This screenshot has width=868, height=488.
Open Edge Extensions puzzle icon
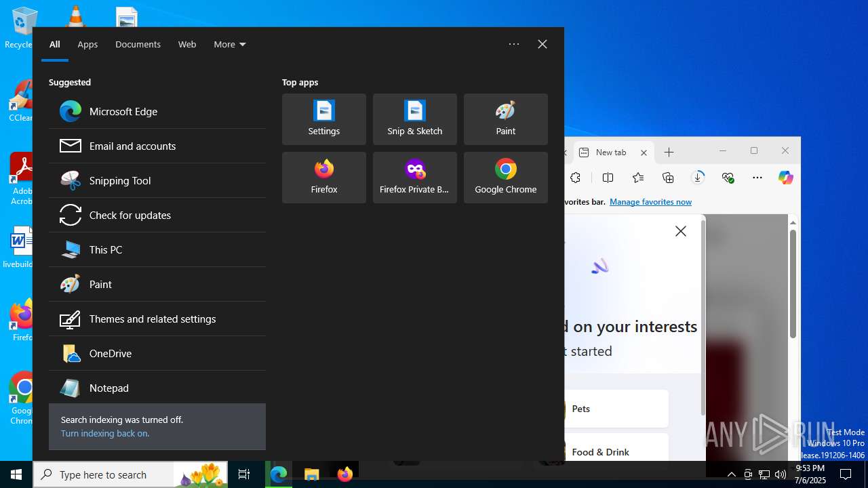pyautogui.click(x=576, y=178)
